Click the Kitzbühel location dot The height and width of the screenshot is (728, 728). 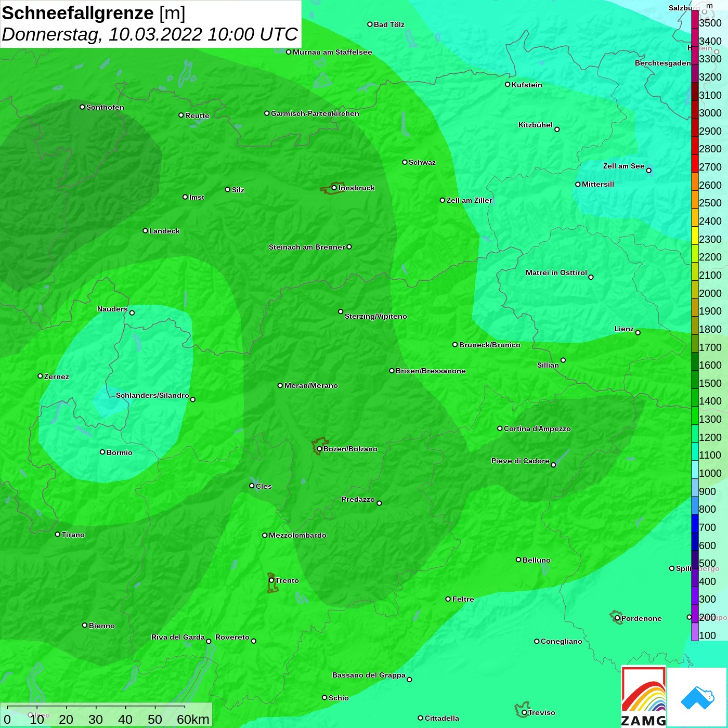pyautogui.click(x=557, y=129)
